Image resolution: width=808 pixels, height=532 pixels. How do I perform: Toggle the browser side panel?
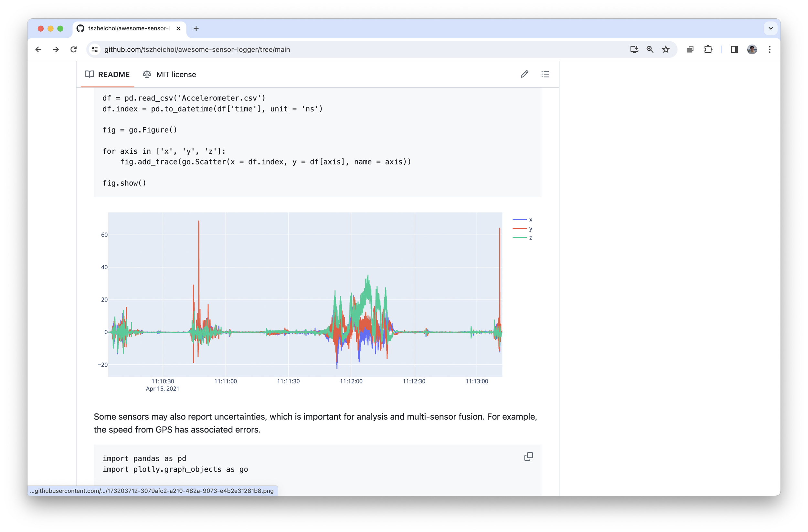pos(734,49)
